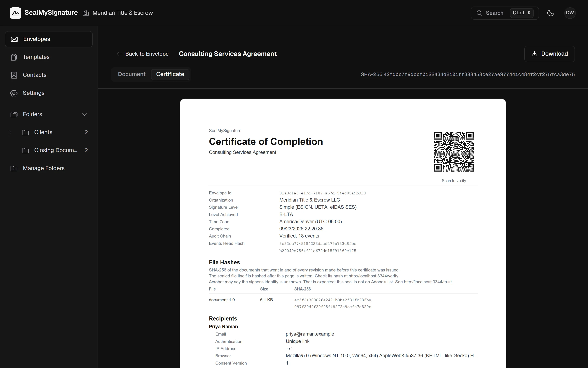Click the "document 1 0" file row

(x=343, y=303)
